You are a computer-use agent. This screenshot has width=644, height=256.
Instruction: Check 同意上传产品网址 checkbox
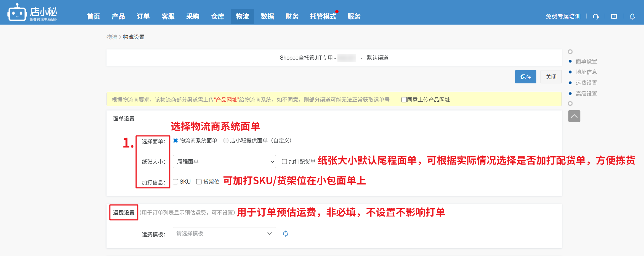(404, 100)
